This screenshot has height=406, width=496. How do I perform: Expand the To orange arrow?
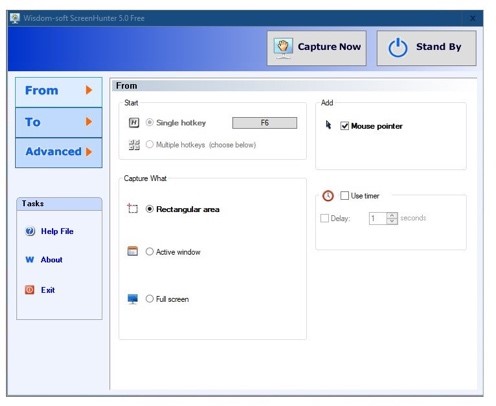[89, 122]
